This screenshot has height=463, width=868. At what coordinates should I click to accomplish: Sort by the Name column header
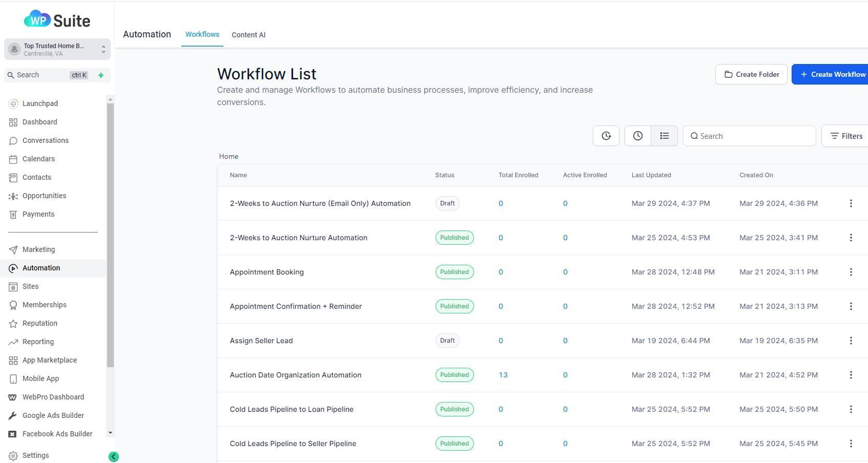pyautogui.click(x=238, y=175)
